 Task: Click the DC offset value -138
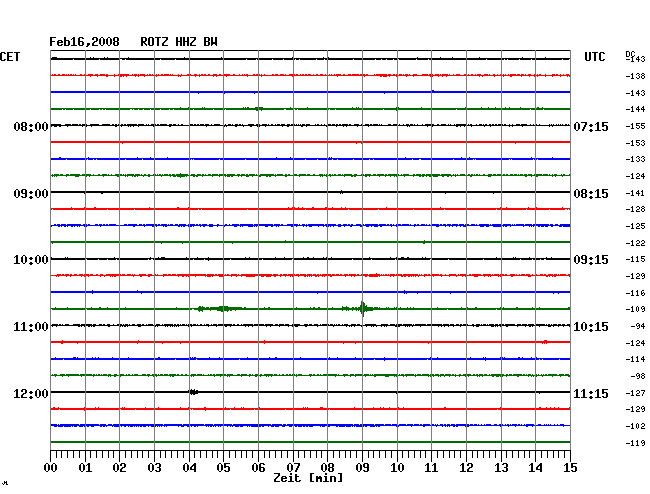[x=635, y=76]
